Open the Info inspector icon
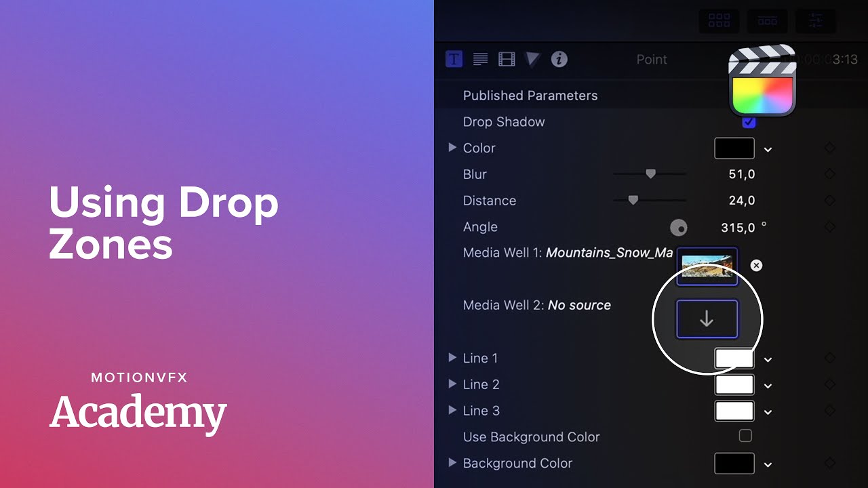Viewport: 868px width, 488px height. tap(559, 59)
